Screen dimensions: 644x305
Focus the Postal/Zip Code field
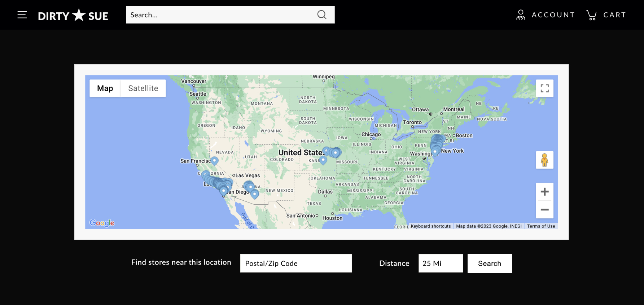296,263
